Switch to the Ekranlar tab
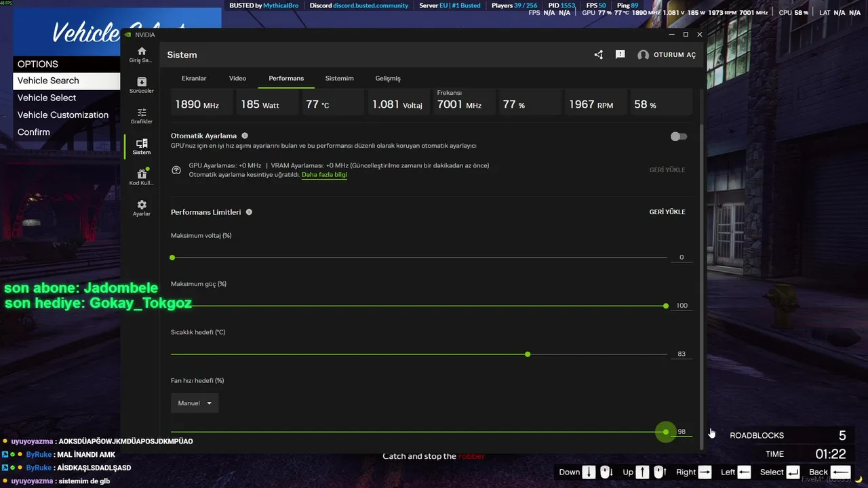 (x=194, y=79)
